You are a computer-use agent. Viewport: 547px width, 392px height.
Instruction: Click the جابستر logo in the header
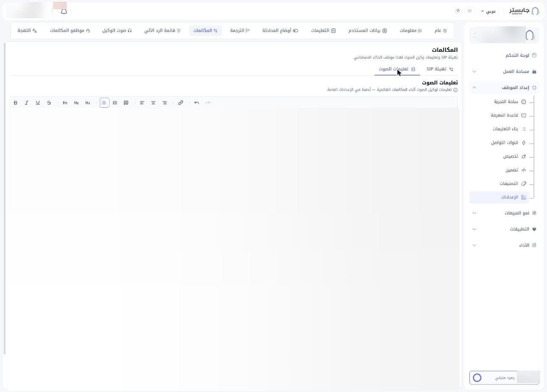pyautogui.click(x=524, y=11)
